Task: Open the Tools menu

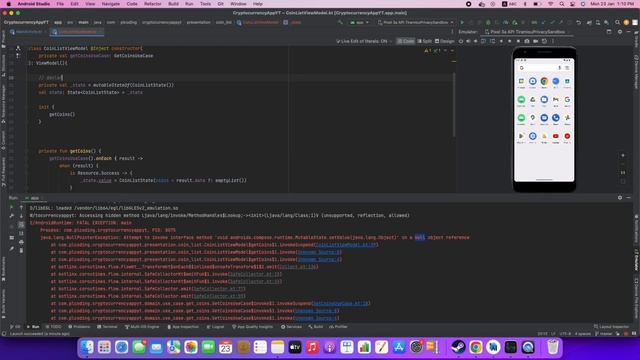Action: click(205, 4)
